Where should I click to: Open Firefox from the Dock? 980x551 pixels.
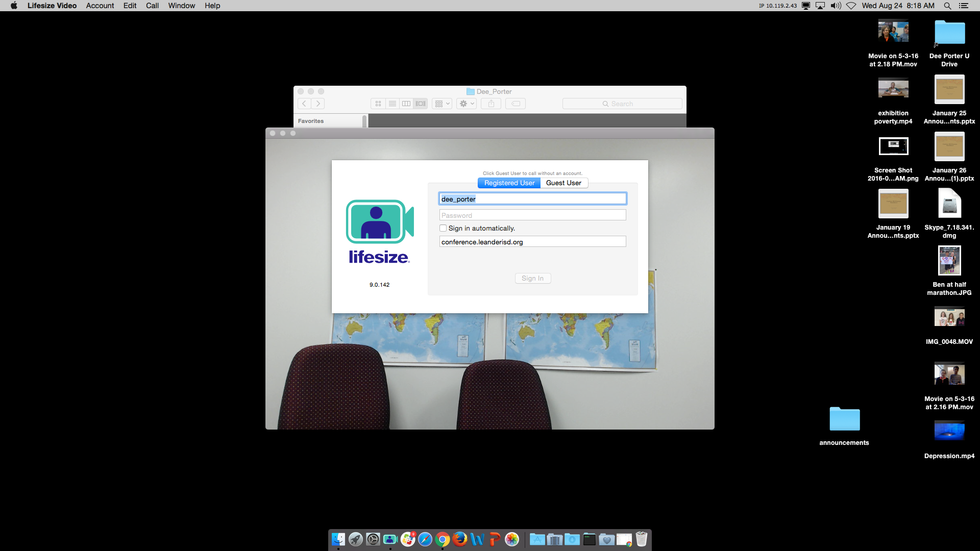(460, 539)
